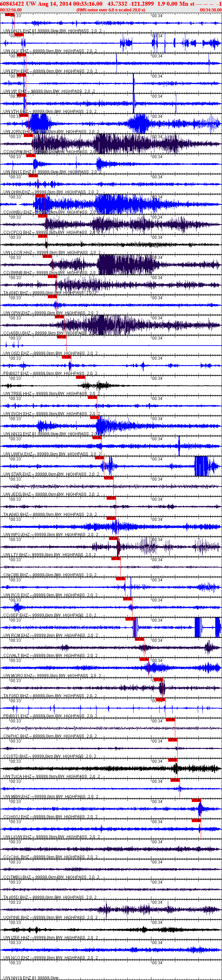This screenshot has width=222, height=980.
Task: Select the UW NN32 EHZ station label
Action: (52, 434)
